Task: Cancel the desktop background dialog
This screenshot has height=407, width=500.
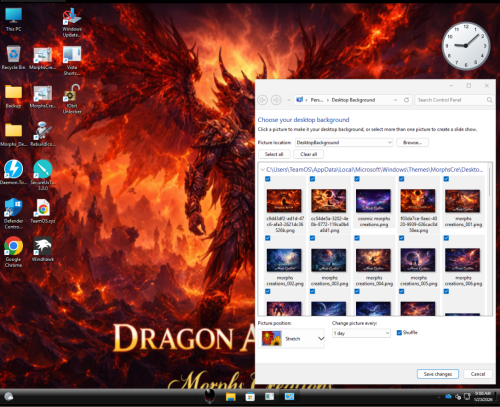Action: coord(478,374)
